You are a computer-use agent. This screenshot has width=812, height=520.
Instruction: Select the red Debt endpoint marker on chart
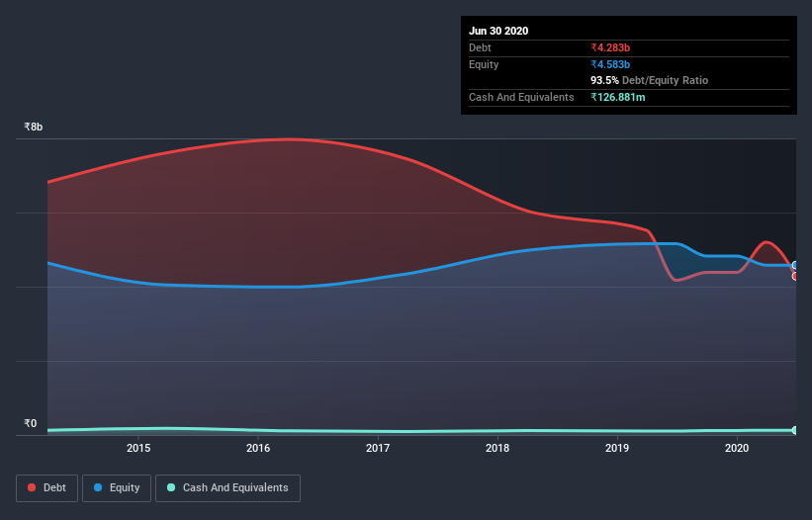[795, 276]
